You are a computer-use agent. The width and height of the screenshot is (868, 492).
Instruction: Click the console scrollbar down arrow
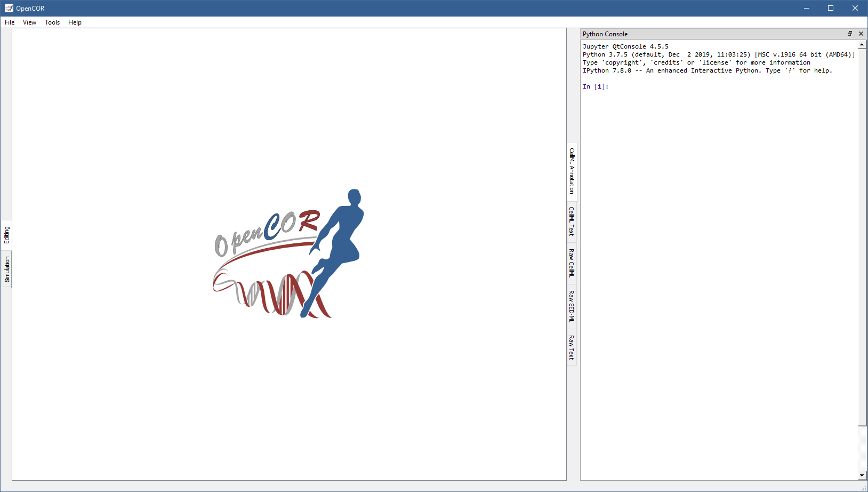(862, 475)
